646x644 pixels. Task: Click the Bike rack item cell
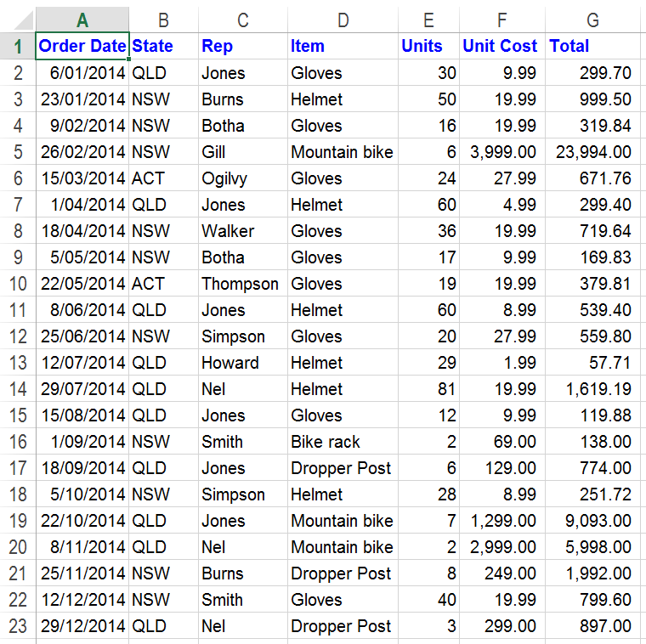(343, 442)
